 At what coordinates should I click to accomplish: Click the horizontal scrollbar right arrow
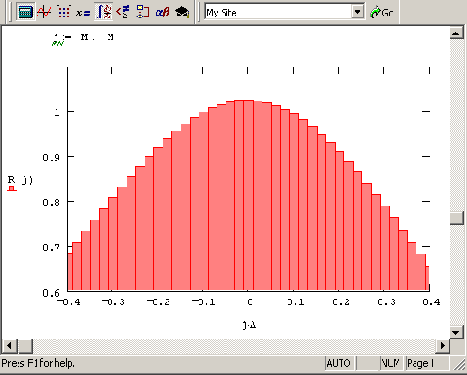click(443, 346)
